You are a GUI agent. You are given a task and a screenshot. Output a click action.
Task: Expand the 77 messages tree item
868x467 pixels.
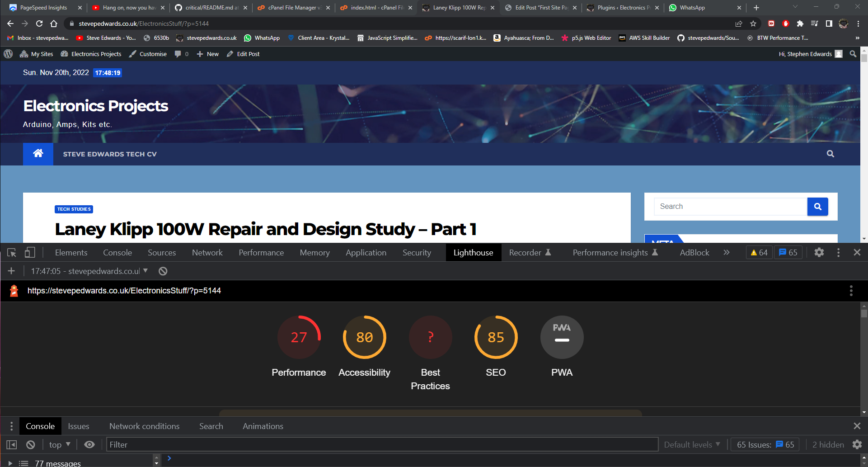(10, 463)
